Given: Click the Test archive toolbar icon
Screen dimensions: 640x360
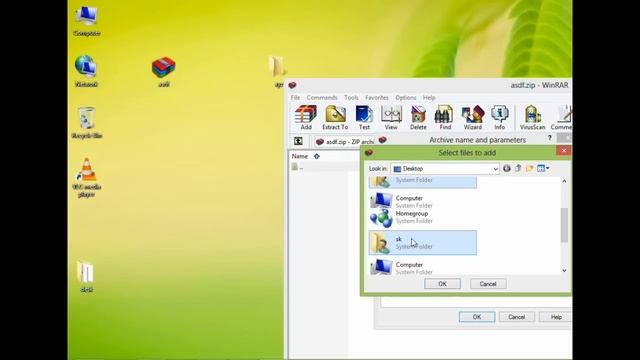Looking at the screenshot, I should (x=364, y=118).
